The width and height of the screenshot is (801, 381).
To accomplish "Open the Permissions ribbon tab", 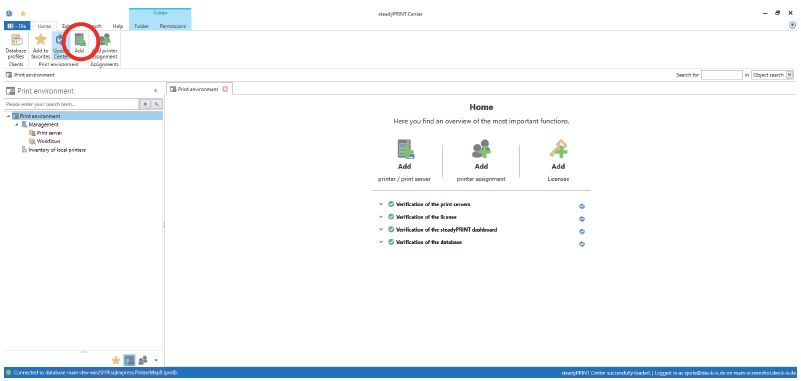I will (x=173, y=26).
